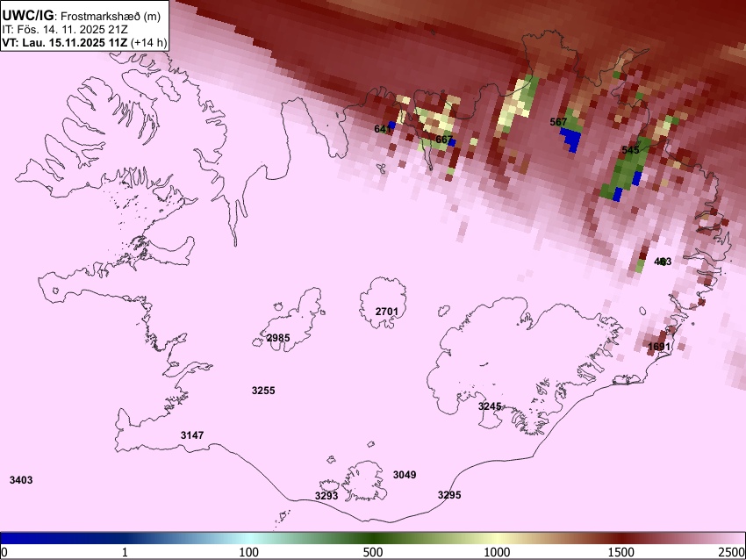The image size is (746, 560).
Task: Click the 0 tick on the color scale
Action: [x=4, y=552]
